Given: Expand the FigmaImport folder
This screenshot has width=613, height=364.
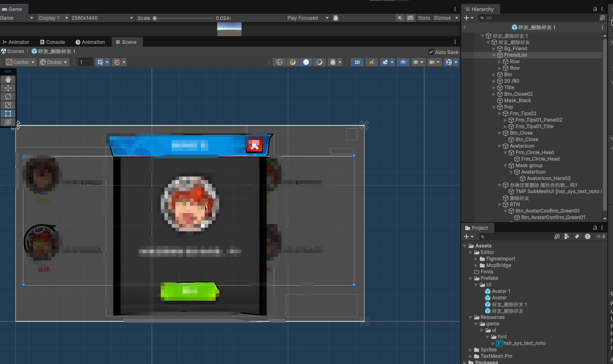Looking at the screenshot, I should click(476, 259).
